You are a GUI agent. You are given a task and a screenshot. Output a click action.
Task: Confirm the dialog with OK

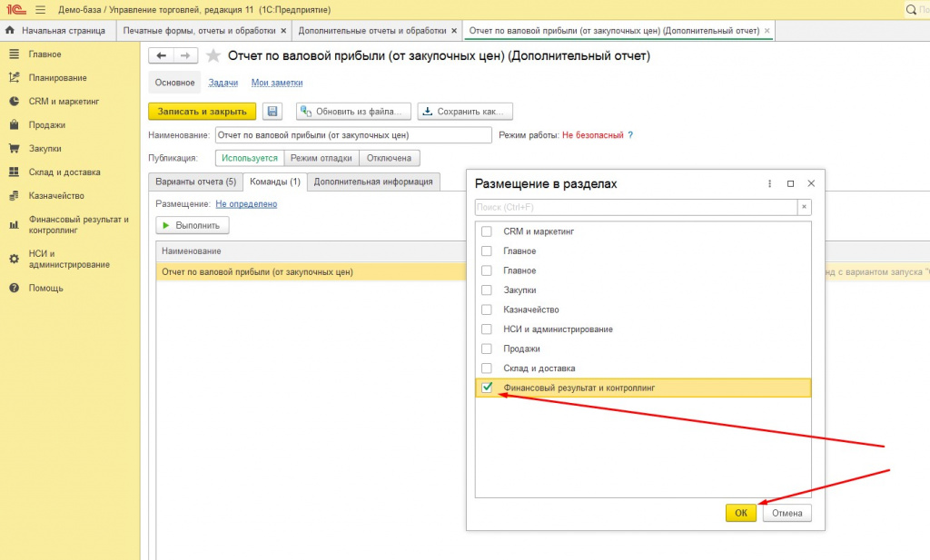(741, 513)
